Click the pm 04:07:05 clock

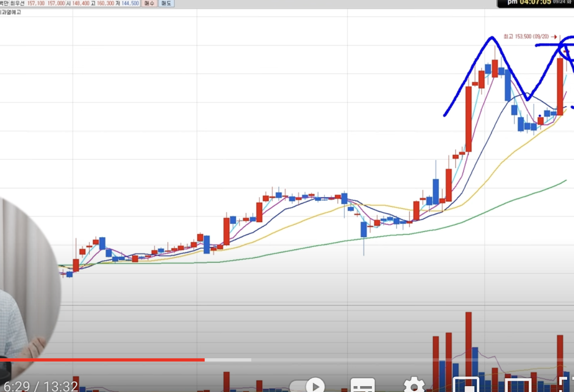coord(529,2)
